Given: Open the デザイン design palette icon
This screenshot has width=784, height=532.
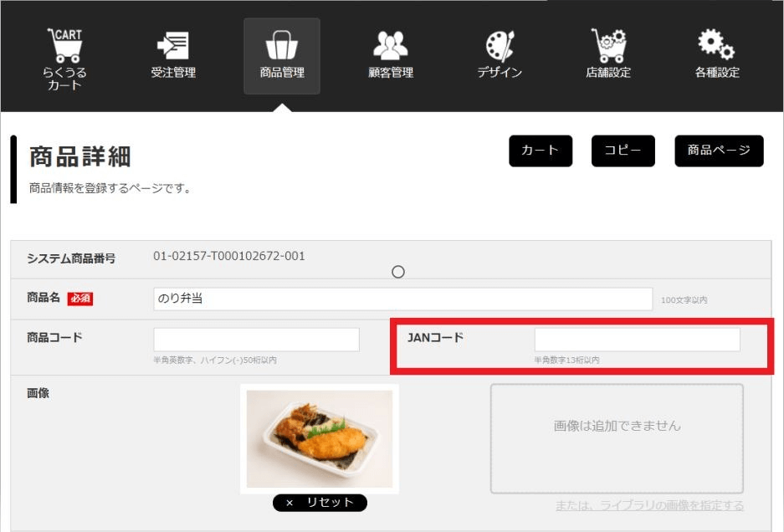Looking at the screenshot, I should click(499, 50).
